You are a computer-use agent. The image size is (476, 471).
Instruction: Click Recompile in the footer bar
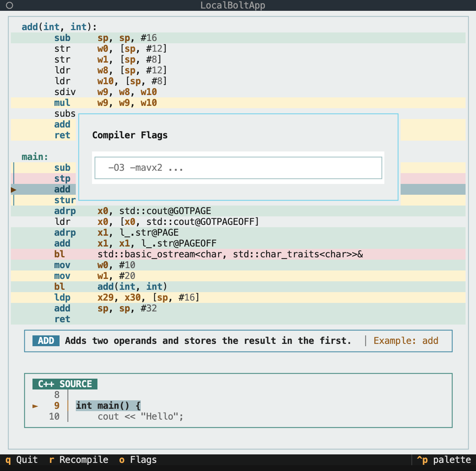point(79,460)
